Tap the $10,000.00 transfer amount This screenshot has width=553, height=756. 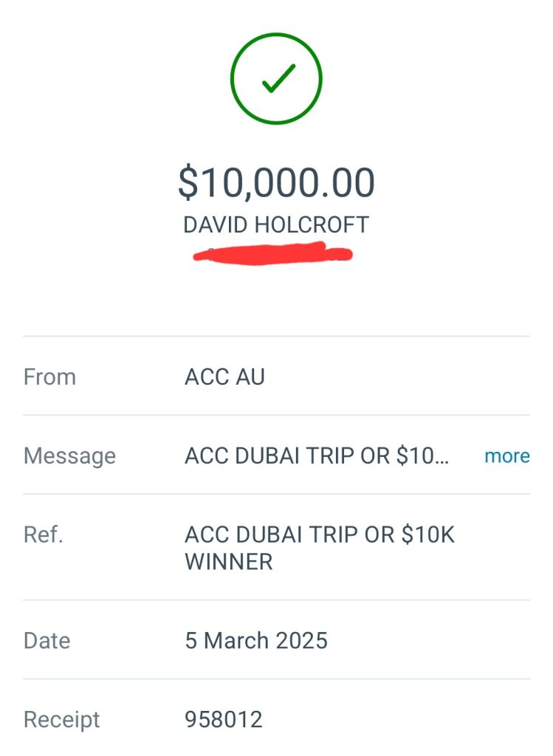(276, 183)
